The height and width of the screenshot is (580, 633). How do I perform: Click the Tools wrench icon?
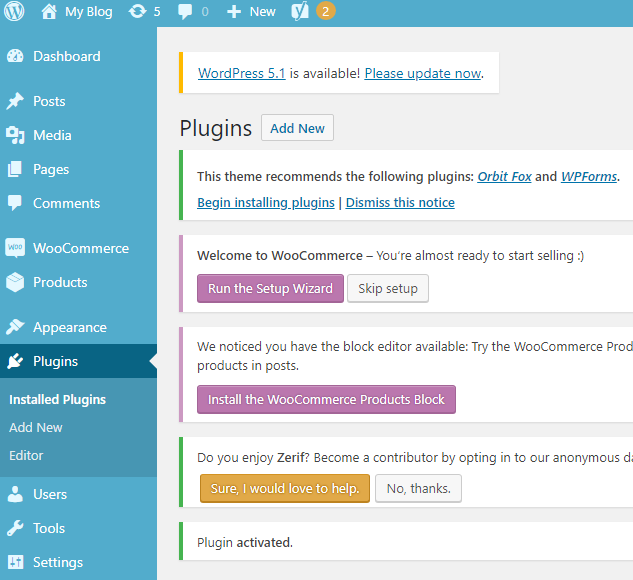point(15,528)
